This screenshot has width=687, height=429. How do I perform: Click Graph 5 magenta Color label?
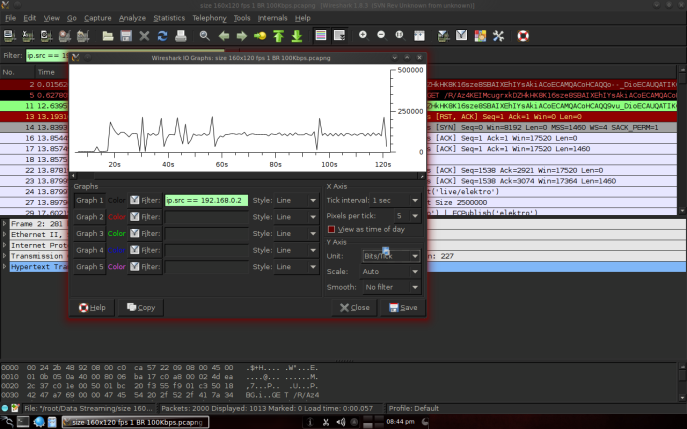117,266
